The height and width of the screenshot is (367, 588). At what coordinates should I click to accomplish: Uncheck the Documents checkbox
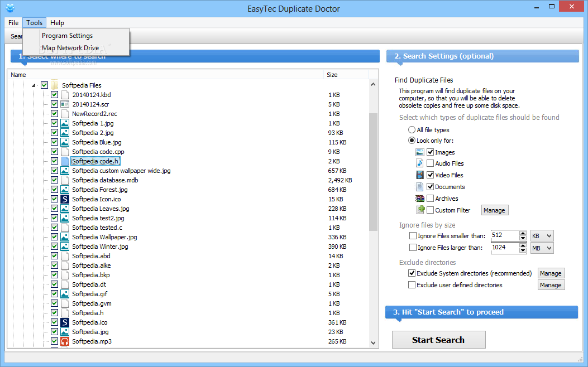tap(430, 186)
